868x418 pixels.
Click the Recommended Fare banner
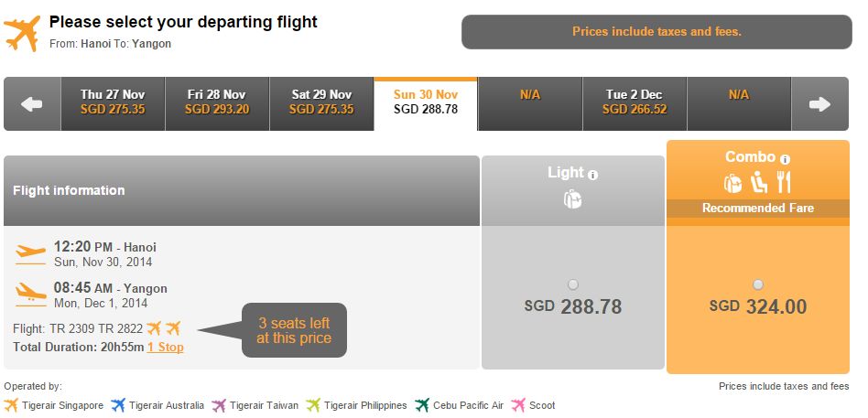tap(758, 209)
